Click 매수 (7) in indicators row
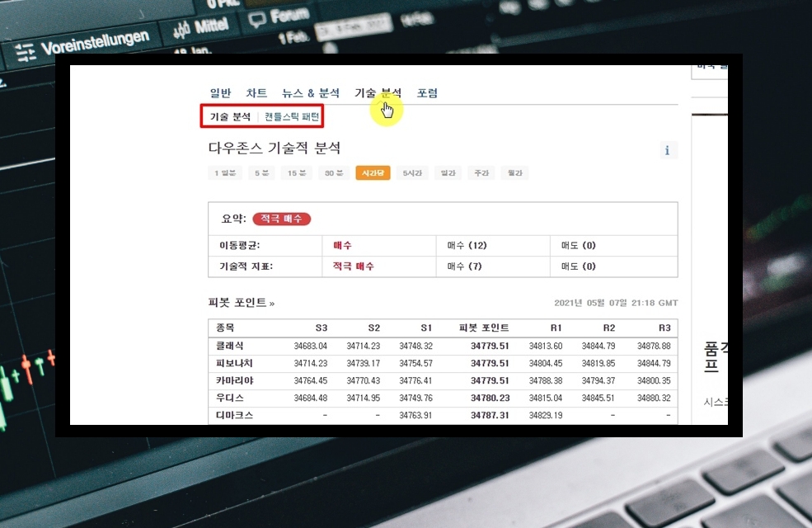 (464, 266)
